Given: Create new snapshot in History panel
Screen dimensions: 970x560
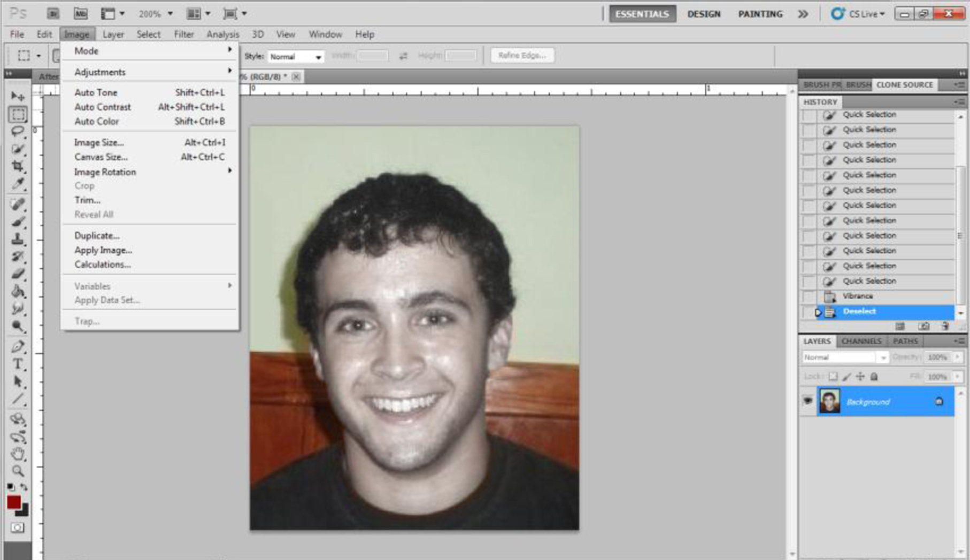Looking at the screenshot, I should (x=923, y=326).
